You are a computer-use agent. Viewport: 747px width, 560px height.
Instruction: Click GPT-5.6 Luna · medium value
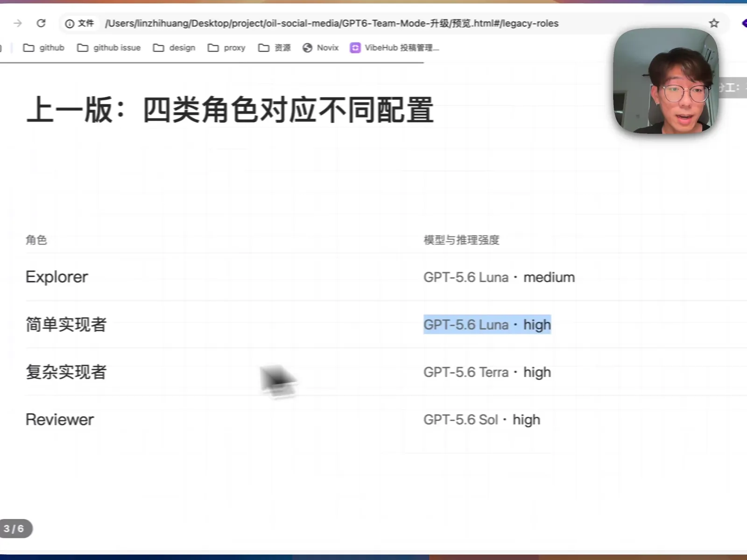(x=499, y=277)
